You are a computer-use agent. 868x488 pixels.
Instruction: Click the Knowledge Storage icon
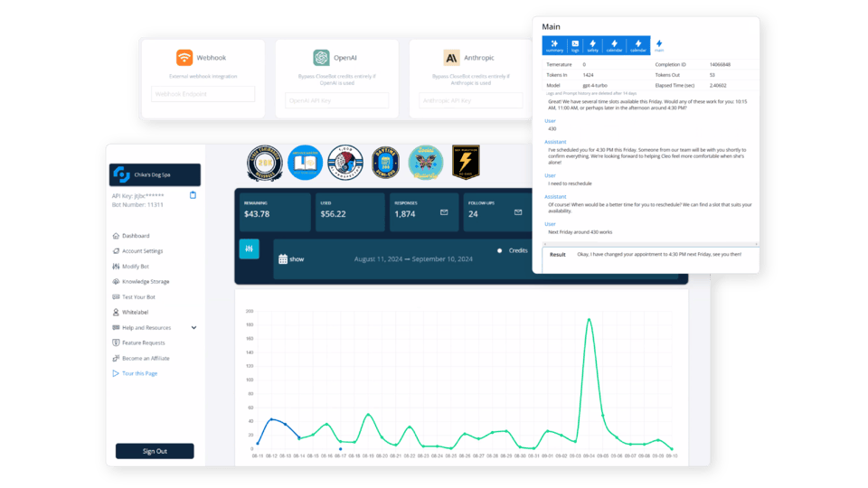[116, 282]
